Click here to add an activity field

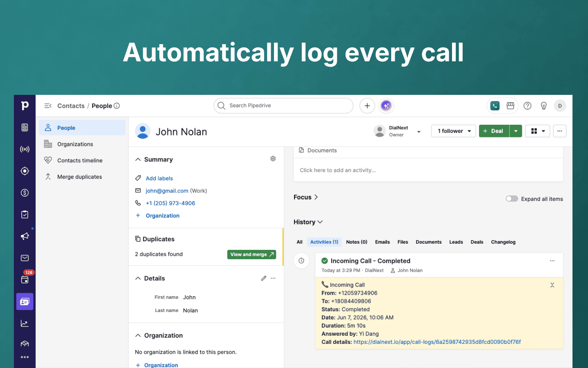pyautogui.click(x=428, y=170)
